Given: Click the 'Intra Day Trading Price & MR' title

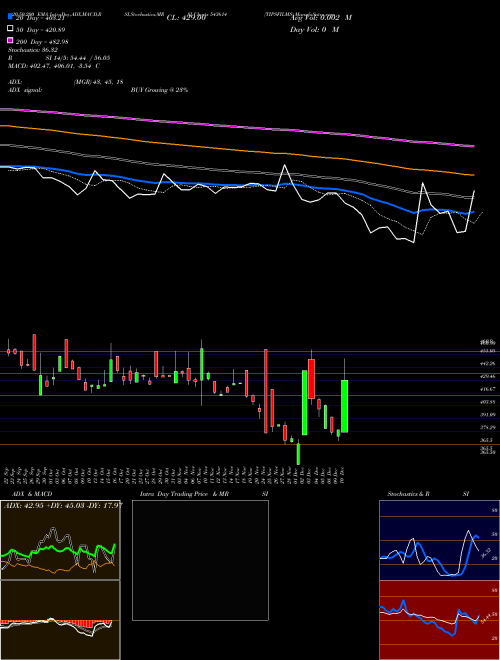Looking at the screenshot, I should click(x=184, y=494).
